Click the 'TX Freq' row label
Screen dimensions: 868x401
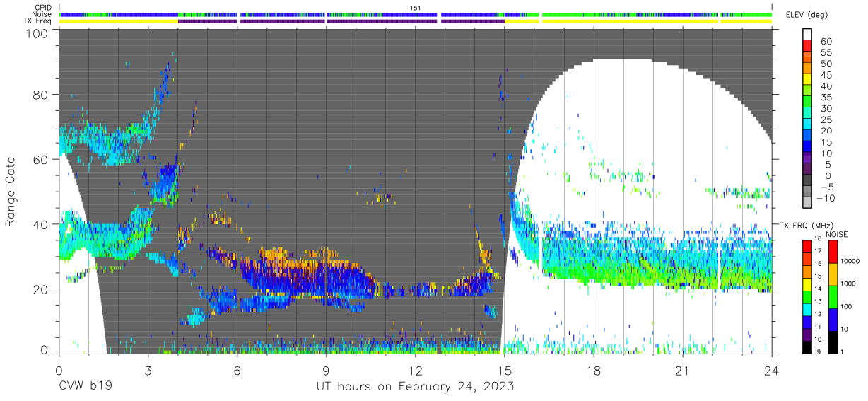[36, 21]
